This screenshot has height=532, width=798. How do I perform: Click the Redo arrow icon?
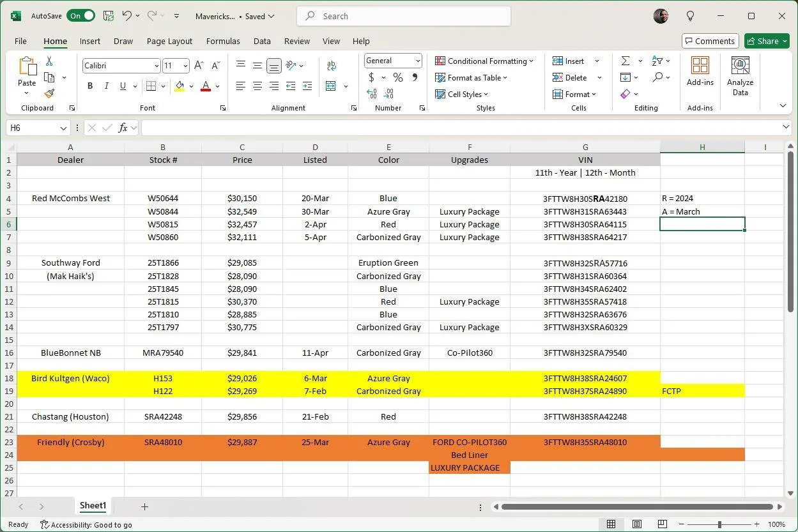click(x=152, y=16)
